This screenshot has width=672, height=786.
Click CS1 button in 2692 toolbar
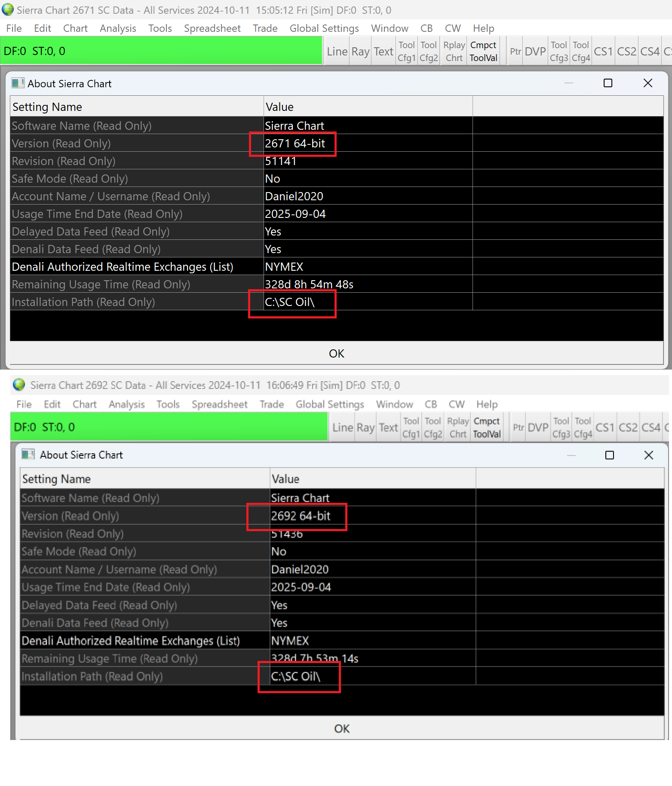605,428
